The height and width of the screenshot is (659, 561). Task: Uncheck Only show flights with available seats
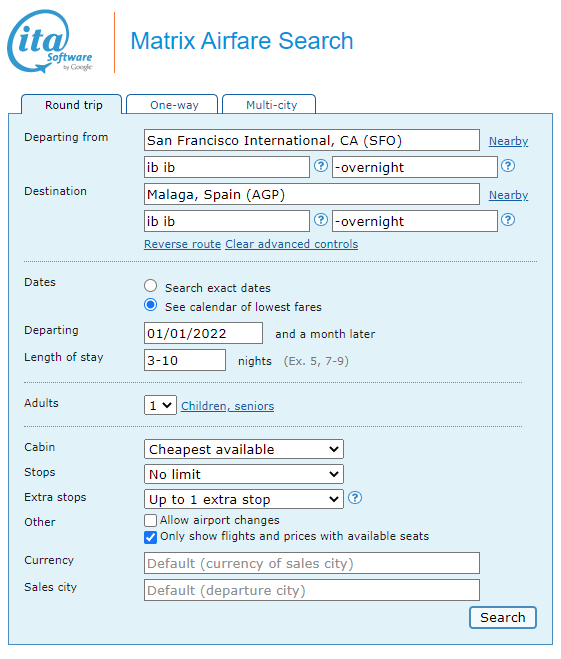pyautogui.click(x=150, y=538)
